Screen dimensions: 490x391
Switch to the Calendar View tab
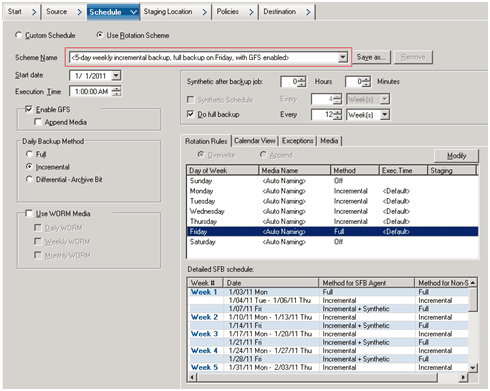tap(255, 141)
